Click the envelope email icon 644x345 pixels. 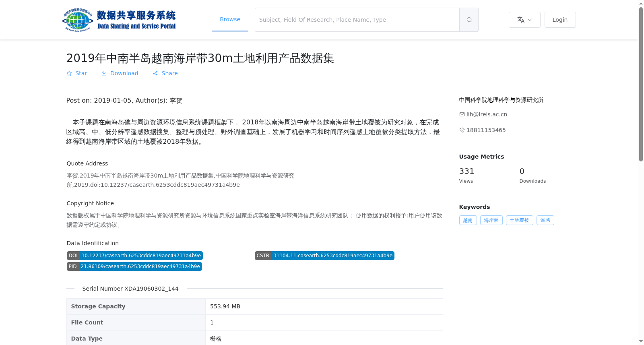pos(462,114)
